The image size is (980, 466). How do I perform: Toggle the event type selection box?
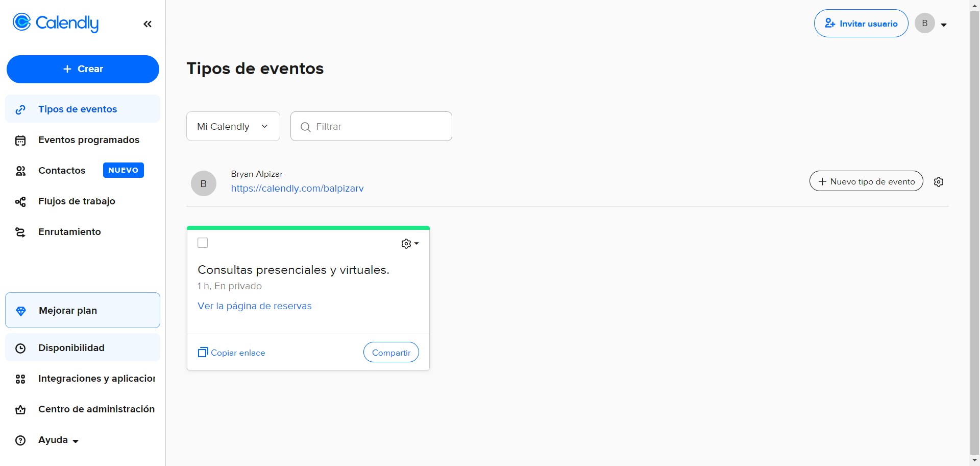point(203,243)
